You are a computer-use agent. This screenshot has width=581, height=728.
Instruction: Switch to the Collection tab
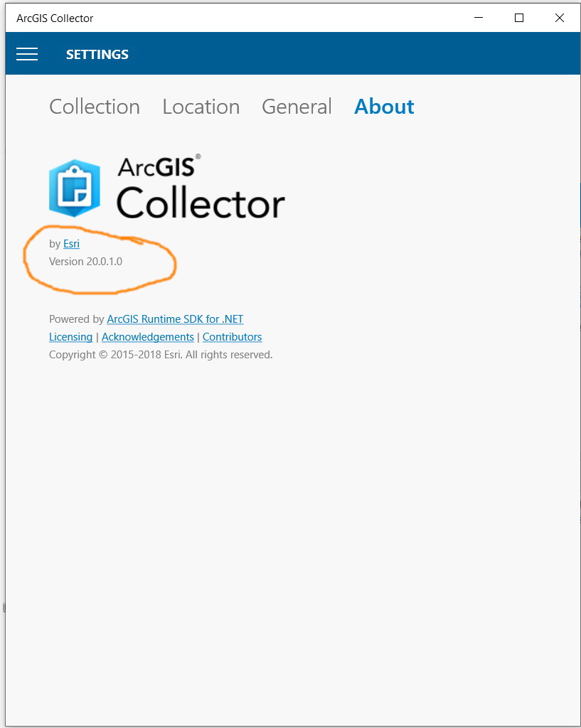pyautogui.click(x=95, y=107)
